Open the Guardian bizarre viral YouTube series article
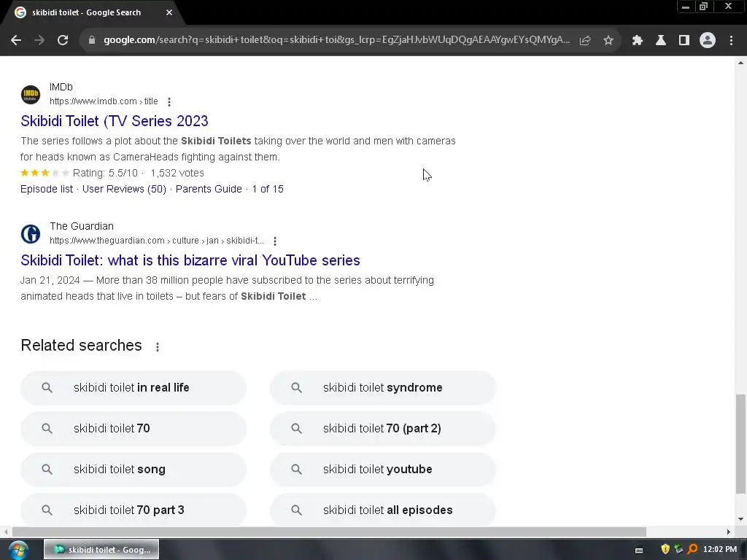The image size is (747, 560). pyautogui.click(x=190, y=260)
